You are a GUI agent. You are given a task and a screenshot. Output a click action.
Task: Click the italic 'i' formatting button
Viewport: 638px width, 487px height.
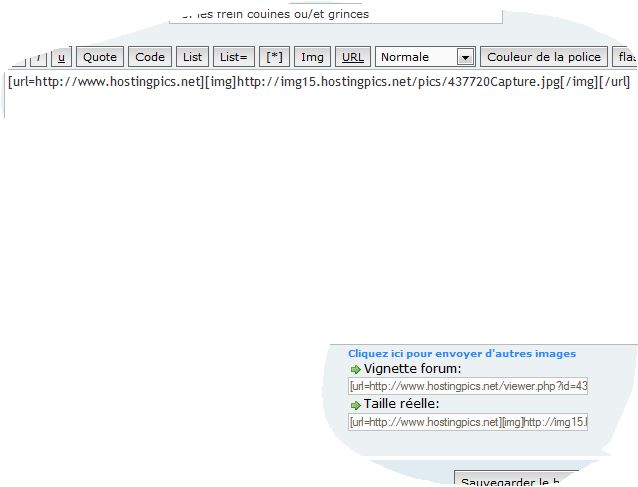(x=38, y=57)
